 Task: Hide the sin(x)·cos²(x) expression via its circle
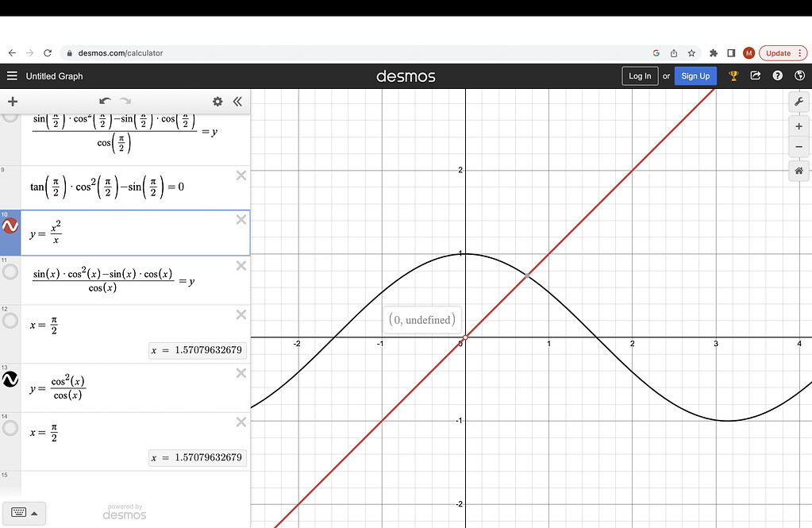(x=10, y=272)
